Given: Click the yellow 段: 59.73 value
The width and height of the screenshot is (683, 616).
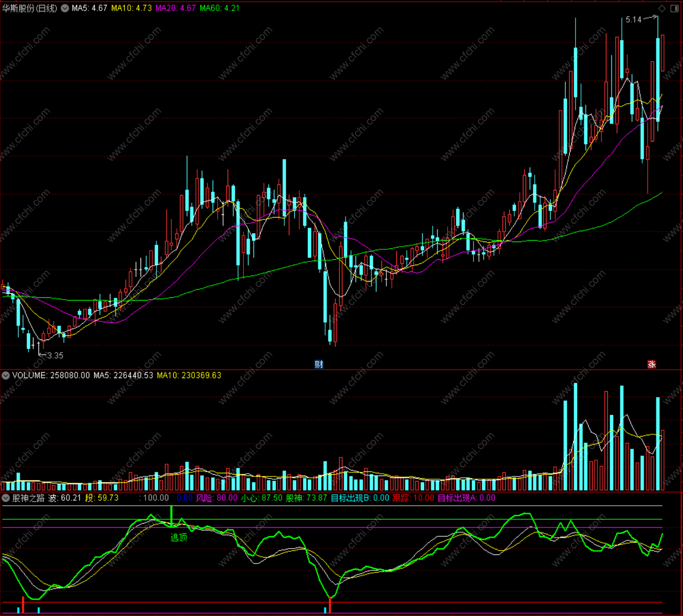Looking at the screenshot, I should (102, 498).
